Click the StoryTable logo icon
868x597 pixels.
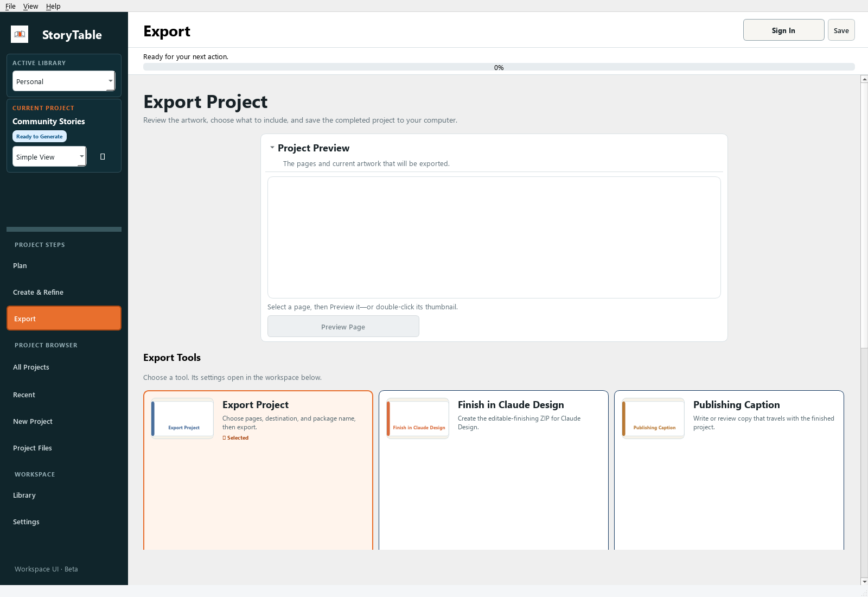click(x=20, y=34)
